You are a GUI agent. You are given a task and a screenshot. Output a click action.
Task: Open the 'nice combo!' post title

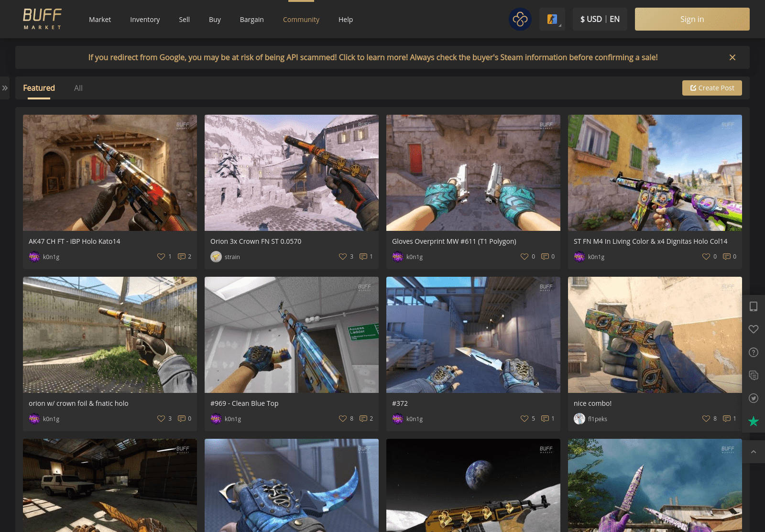(592, 403)
